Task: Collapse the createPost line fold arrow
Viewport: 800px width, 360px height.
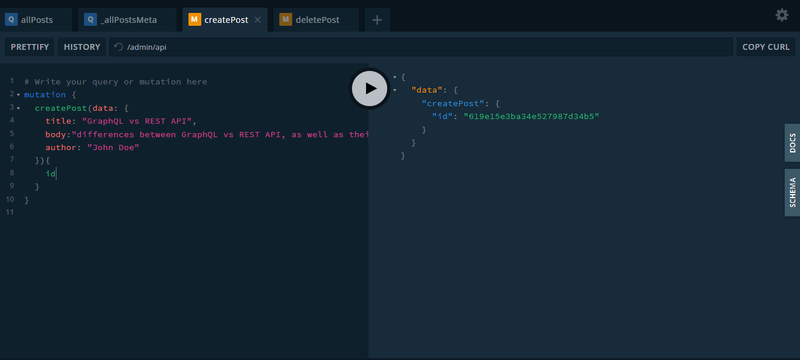Action: click(x=18, y=108)
